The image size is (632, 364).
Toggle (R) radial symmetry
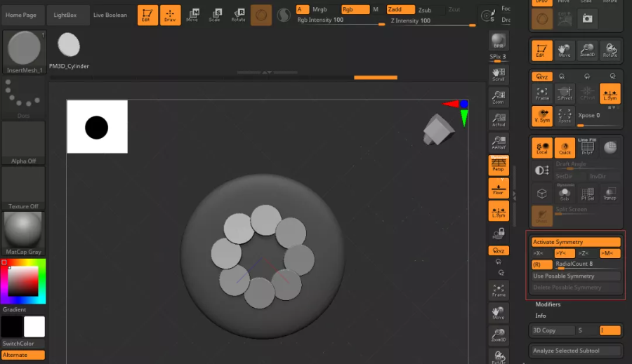tap(542, 264)
